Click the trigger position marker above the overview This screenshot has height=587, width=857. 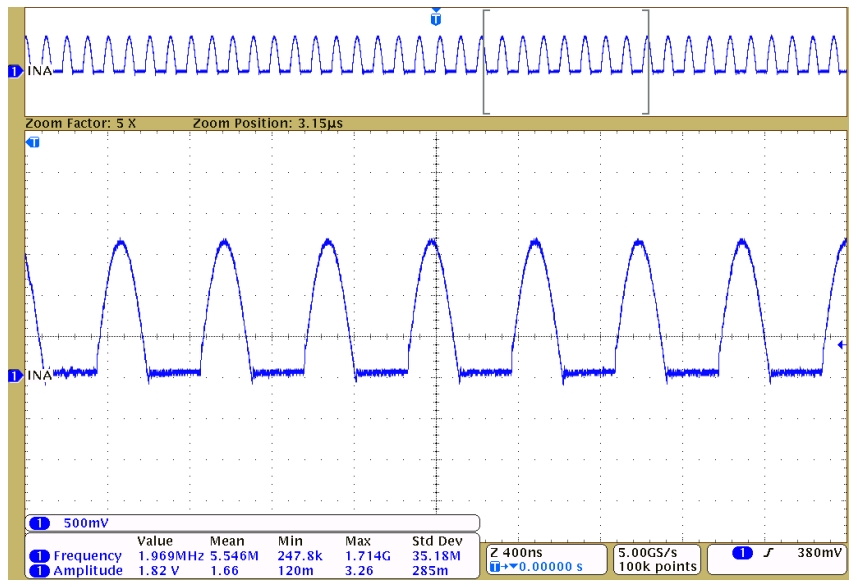pyautogui.click(x=436, y=17)
